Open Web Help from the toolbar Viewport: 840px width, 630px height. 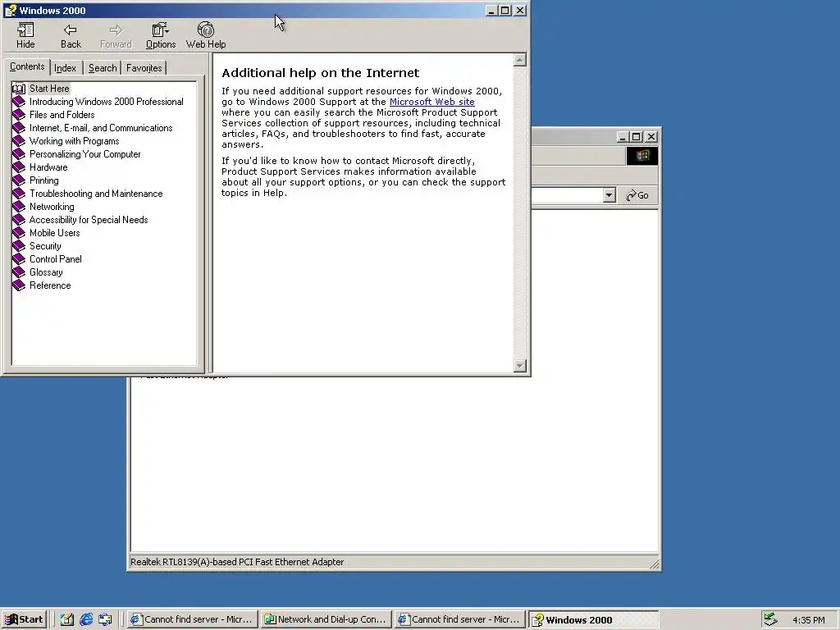point(206,36)
